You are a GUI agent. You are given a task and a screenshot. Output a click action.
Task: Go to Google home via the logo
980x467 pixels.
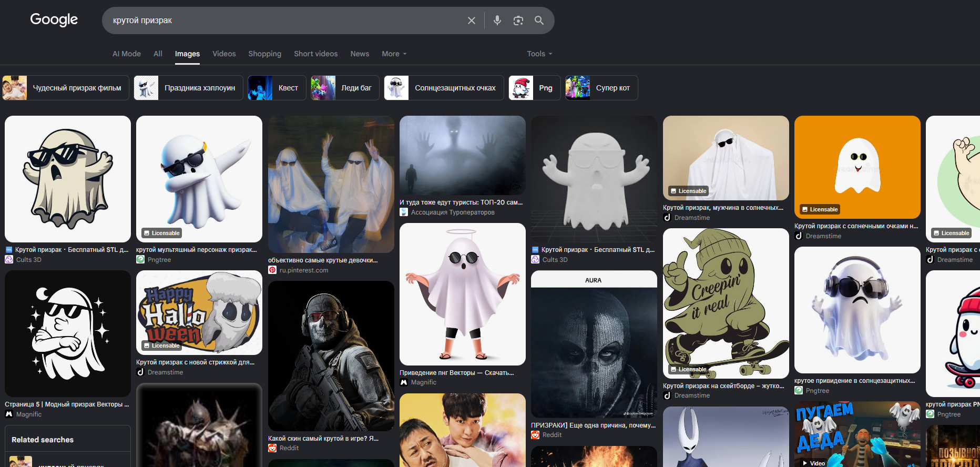pyautogui.click(x=54, y=20)
